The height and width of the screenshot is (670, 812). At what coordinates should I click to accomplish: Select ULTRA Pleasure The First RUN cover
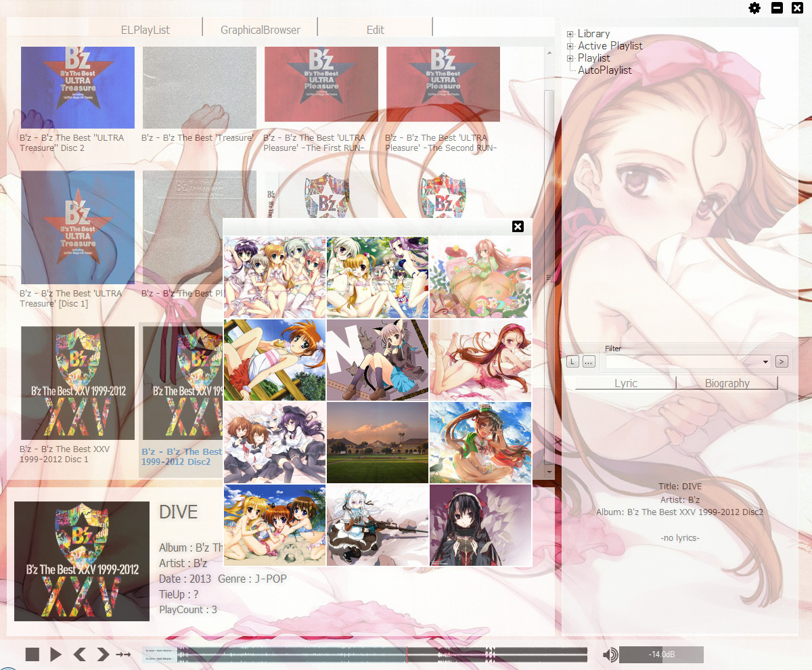pos(321,84)
